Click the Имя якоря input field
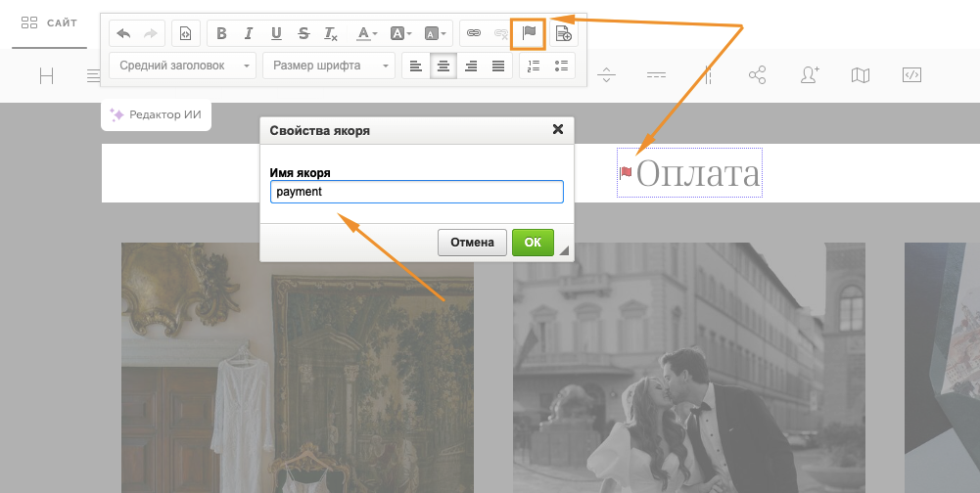This screenshot has width=980, height=493. 417,192
